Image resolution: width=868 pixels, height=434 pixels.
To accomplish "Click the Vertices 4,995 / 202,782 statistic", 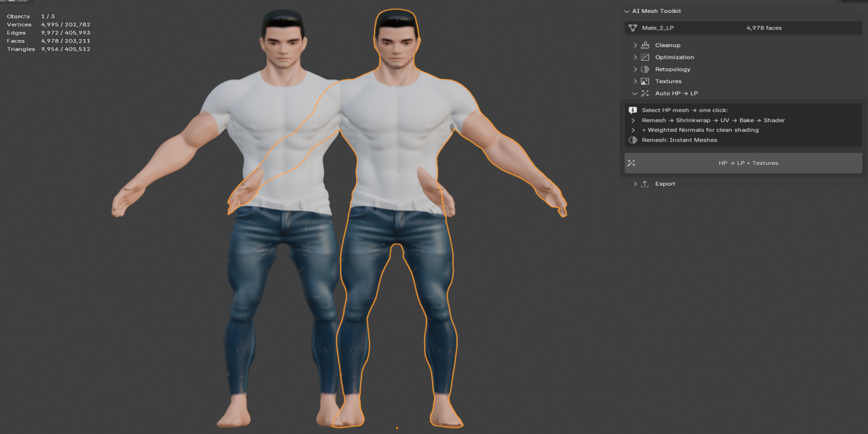I will pyautogui.click(x=48, y=25).
